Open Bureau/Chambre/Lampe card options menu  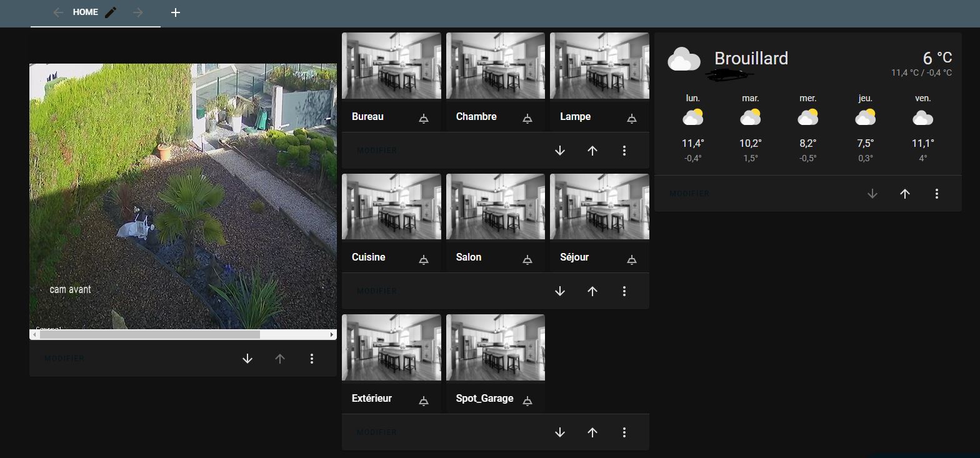[624, 151]
